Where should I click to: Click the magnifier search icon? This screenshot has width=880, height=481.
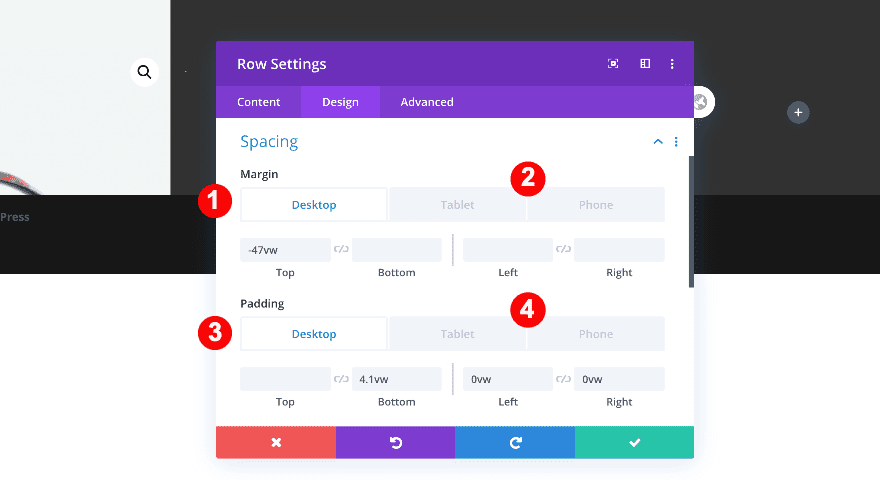coord(145,72)
